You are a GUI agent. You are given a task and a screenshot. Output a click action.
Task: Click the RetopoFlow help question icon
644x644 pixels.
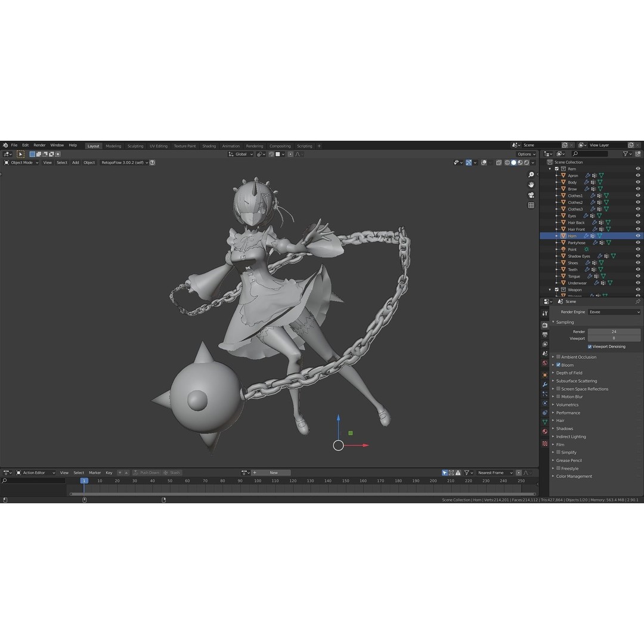click(x=153, y=163)
